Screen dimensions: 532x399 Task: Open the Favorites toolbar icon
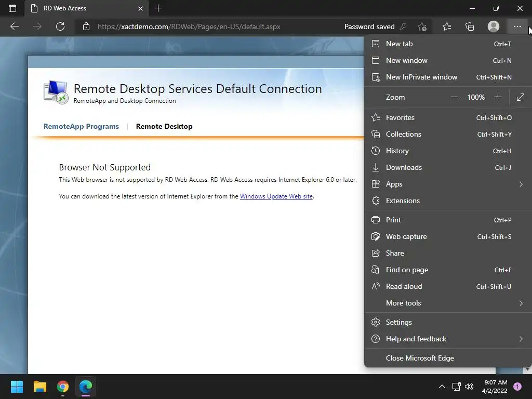point(446,26)
